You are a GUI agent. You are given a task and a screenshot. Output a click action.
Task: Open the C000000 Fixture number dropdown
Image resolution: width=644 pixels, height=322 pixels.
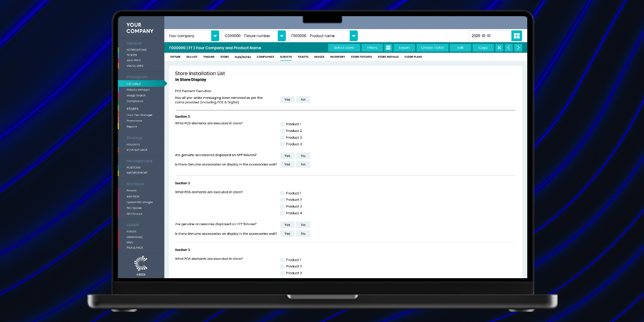coord(254,36)
